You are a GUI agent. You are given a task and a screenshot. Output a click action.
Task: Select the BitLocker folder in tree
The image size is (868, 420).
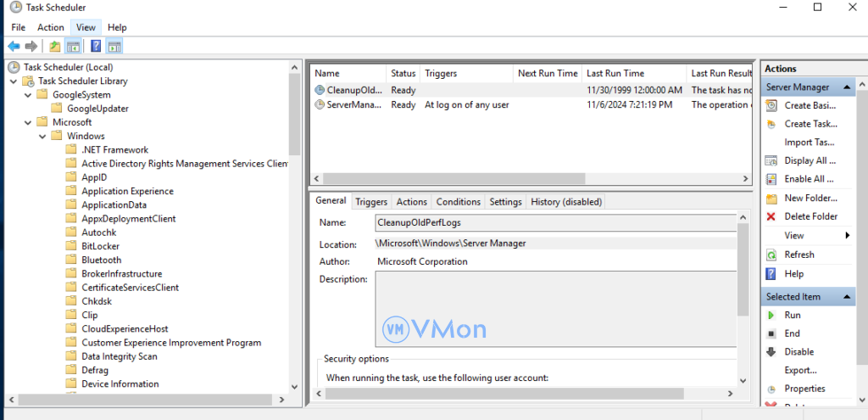pos(100,246)
